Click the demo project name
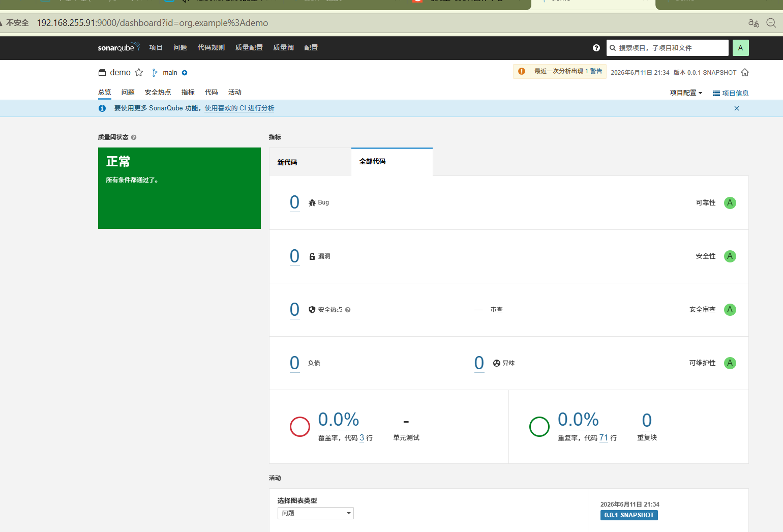Image resolution: width=783 pixels, height=532 pixels. 121,73
